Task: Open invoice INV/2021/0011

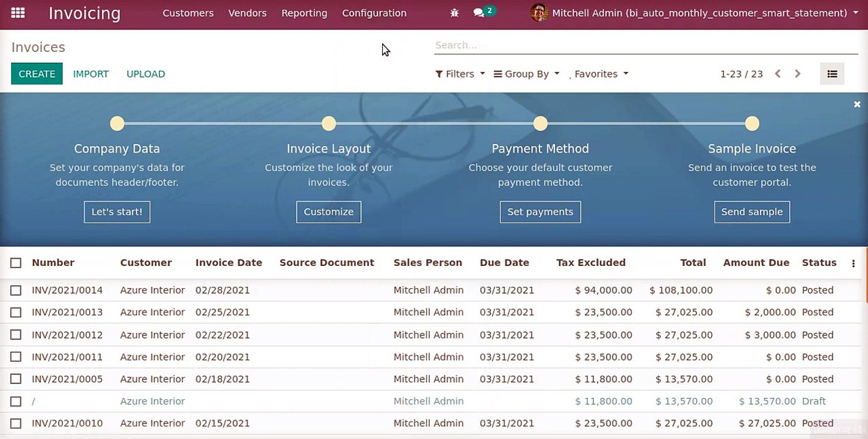Action: coord(67,357)
